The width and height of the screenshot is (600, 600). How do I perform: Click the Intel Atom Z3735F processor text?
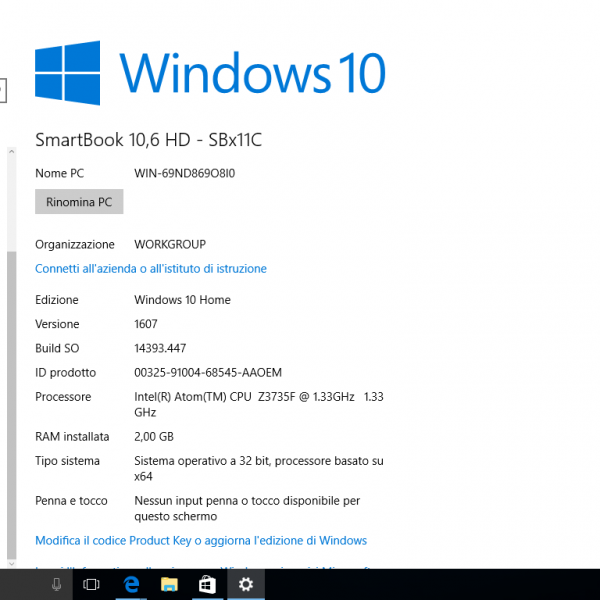(x=259, y=404)
